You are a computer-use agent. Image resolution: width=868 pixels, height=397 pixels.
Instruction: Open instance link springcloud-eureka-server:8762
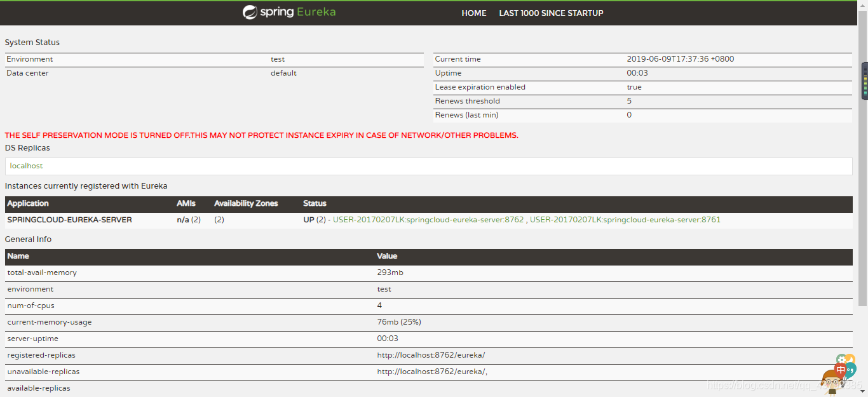pyautogui.click(x=428, y=220)
